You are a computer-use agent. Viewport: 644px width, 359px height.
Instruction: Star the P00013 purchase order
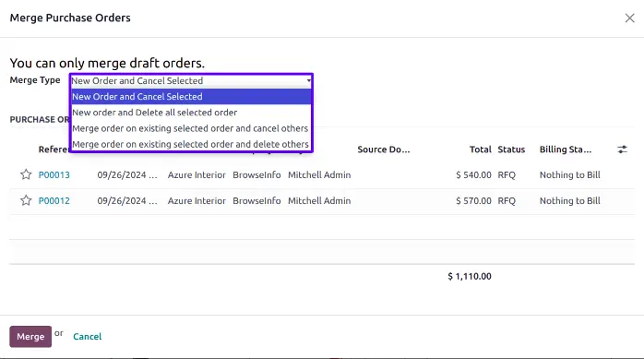(26, 174)
